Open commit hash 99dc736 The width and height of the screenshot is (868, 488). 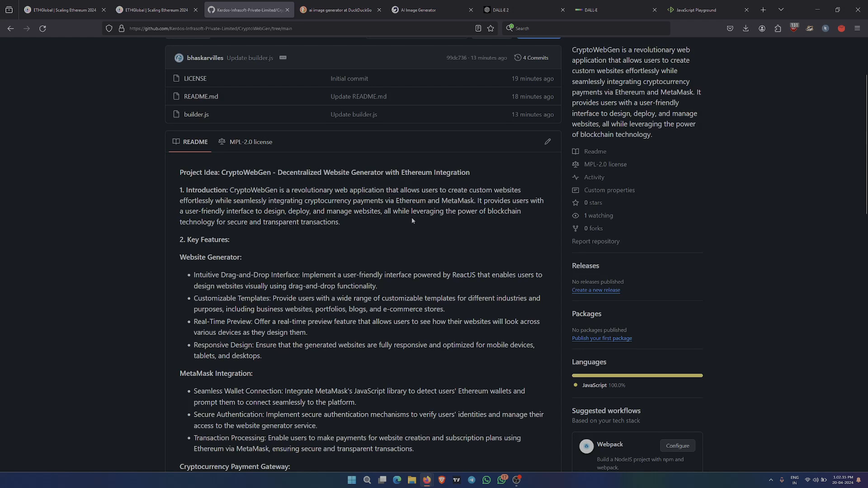[456, 58]
